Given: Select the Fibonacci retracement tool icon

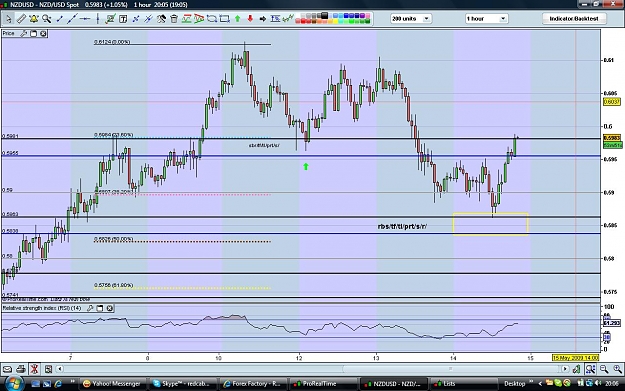Looking at the screenshot, I should (275, 19).
